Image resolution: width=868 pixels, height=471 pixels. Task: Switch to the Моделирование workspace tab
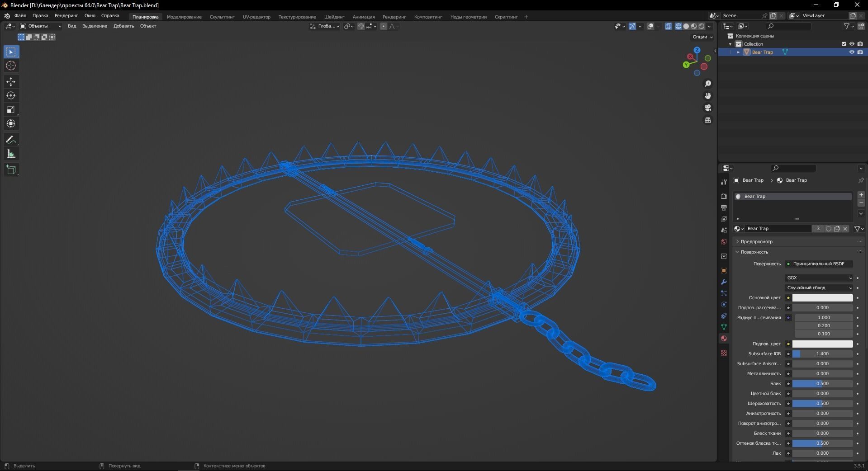point(184,17)
